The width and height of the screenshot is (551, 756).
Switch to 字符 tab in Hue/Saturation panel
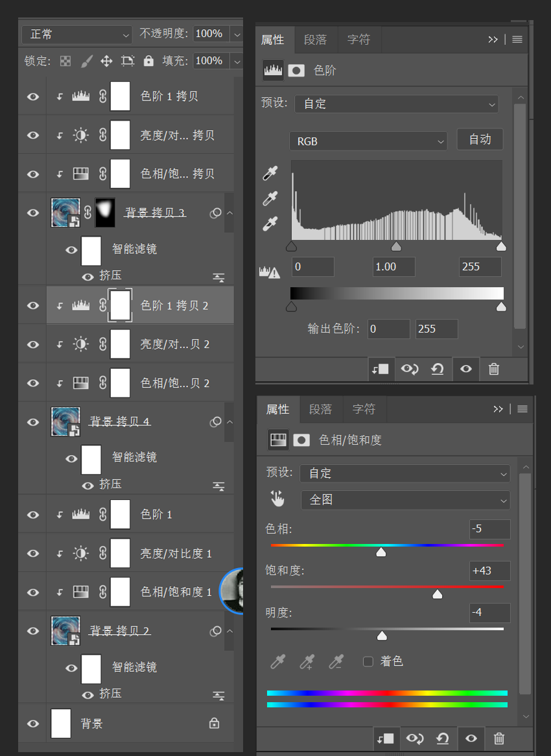click(364, 409)
